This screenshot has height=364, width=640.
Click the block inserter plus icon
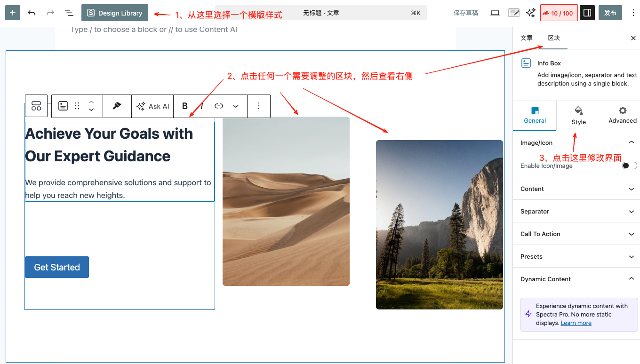pos(13,13)
